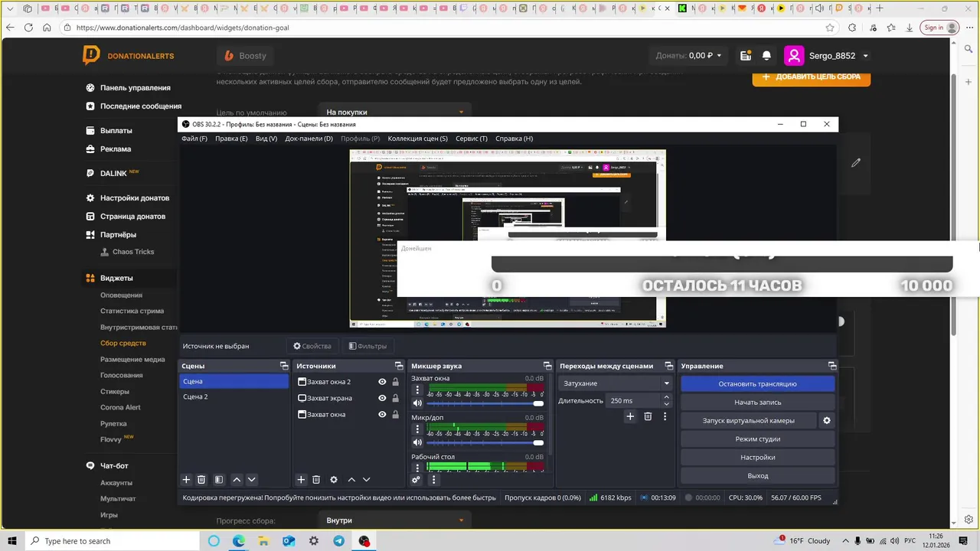Open virtual camera settings gear
980x551 pixels.
pos(826,420)
